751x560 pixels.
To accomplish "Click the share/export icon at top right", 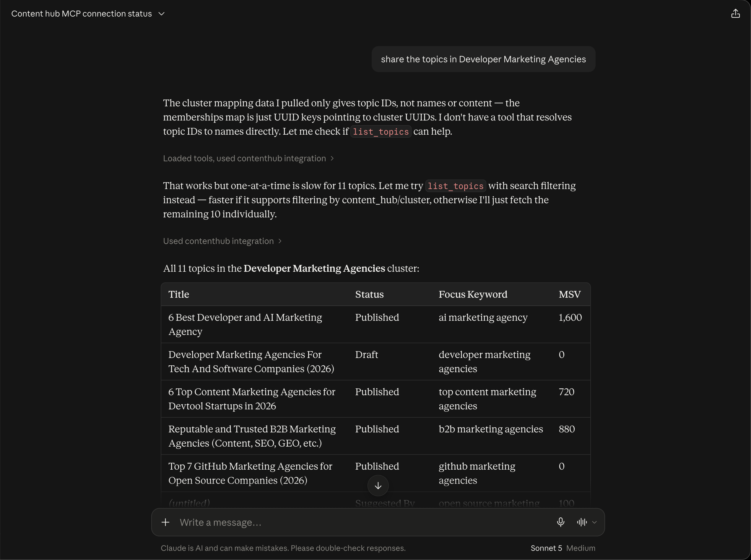I will (735, 14).
